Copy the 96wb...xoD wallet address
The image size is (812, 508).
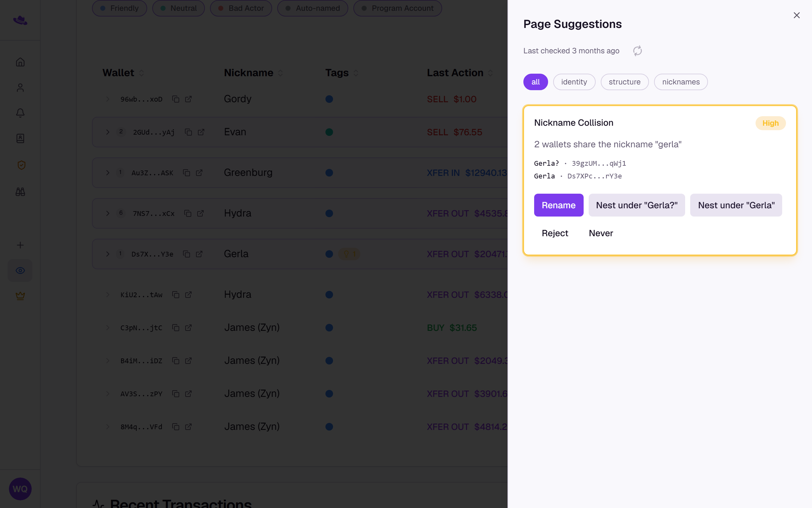coord(175,99)
